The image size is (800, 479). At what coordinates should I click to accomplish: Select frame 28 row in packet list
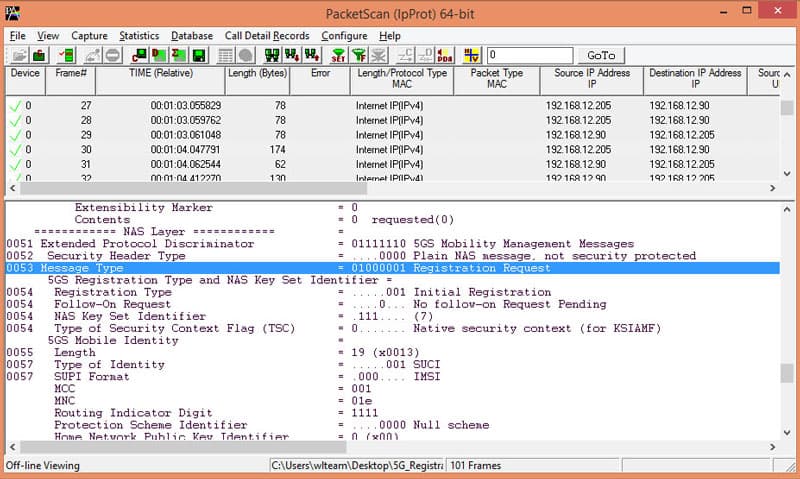(x=392, y=120)
